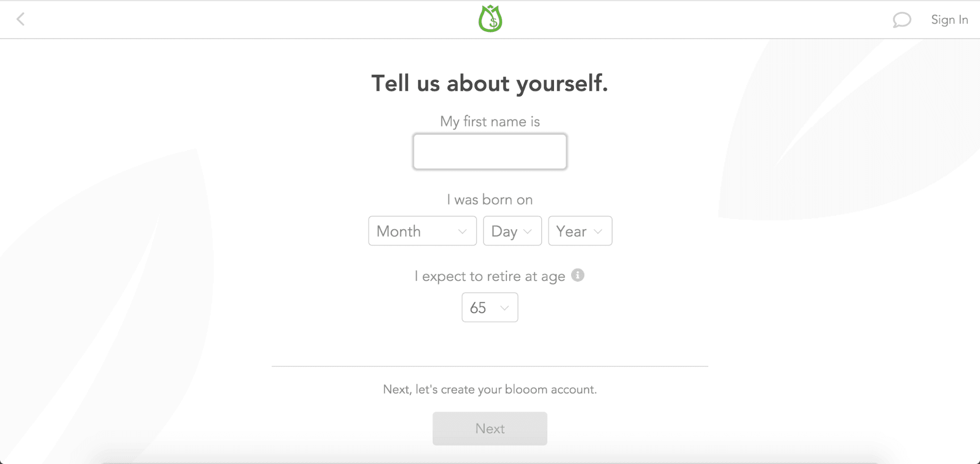Click the "Tell us about yourself." heading
The image size is (980, 464).
click(489, 83)
